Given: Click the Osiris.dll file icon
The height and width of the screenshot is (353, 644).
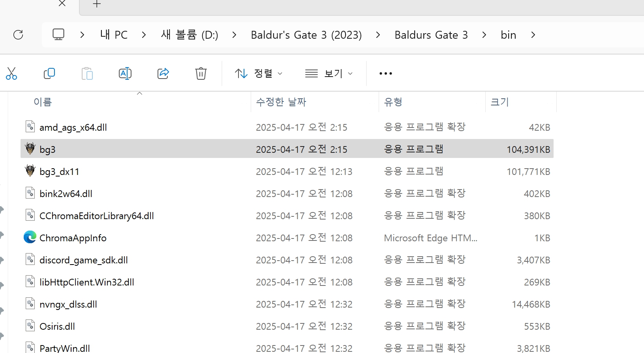Looking at the screenshot, I should (x=30, y=326).
